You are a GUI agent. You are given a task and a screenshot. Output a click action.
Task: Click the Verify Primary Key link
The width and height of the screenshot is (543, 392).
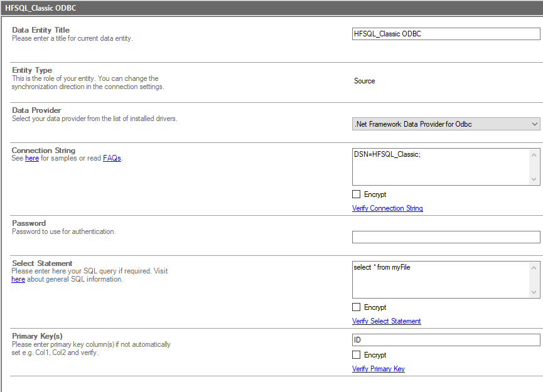(378, 369)
